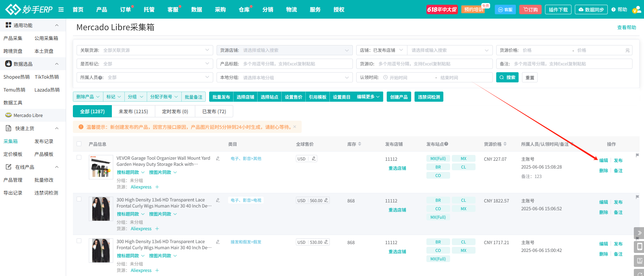This screenshot has width=644, height=276.
Task: Open the 关联货源 dropdown filter
Action: [145, 50]
